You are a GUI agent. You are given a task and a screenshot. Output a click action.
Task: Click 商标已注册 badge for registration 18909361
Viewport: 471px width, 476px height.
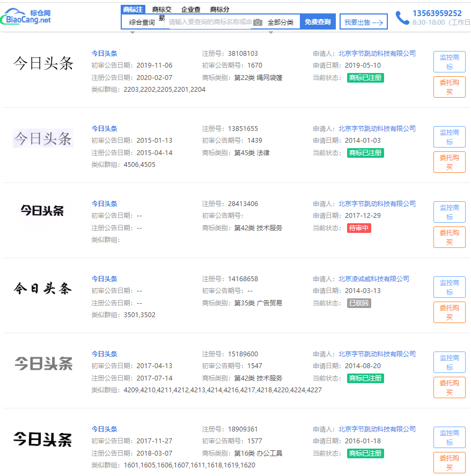pos(365,453)
